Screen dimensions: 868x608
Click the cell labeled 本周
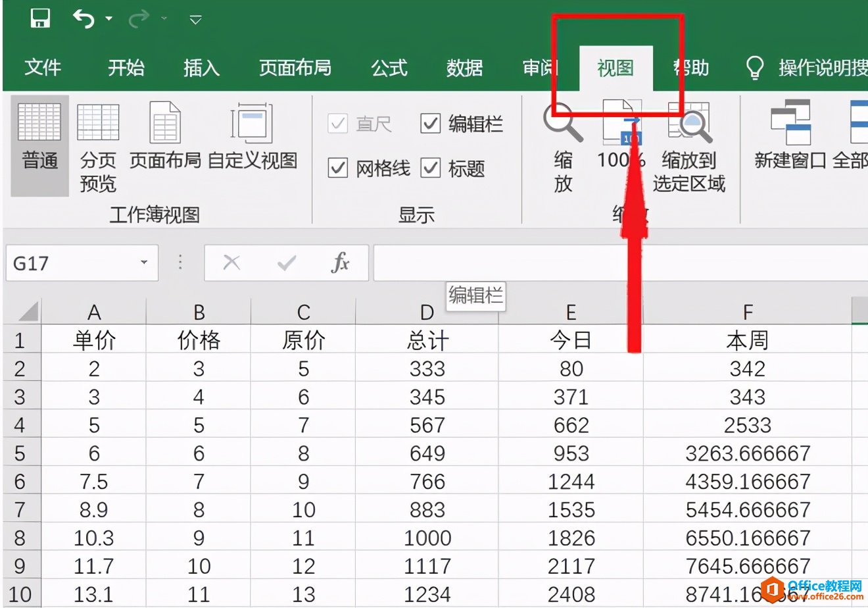pos(748,340)
